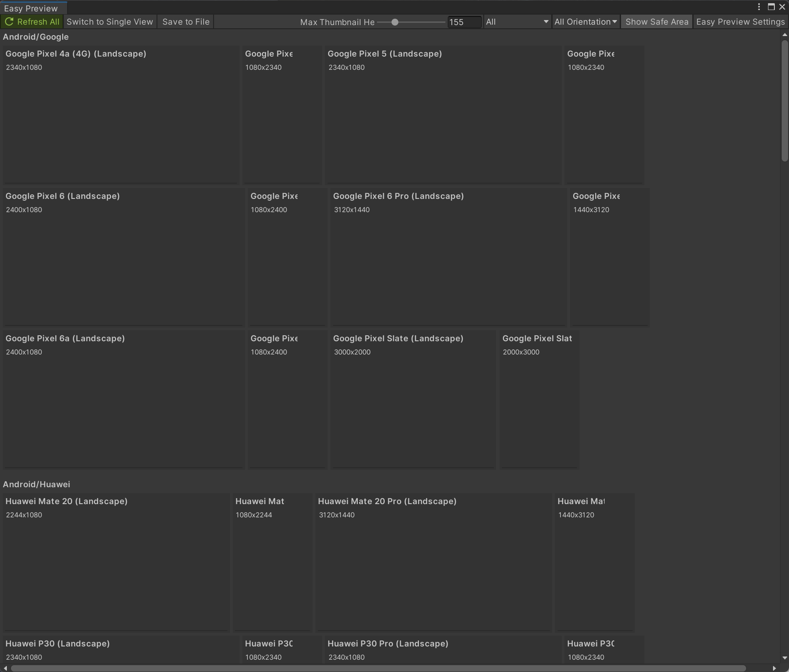This screenshot has width=789, height=672.
Task: Select the Google Pixel 6a Landscape preview
Action: [124, 399]
